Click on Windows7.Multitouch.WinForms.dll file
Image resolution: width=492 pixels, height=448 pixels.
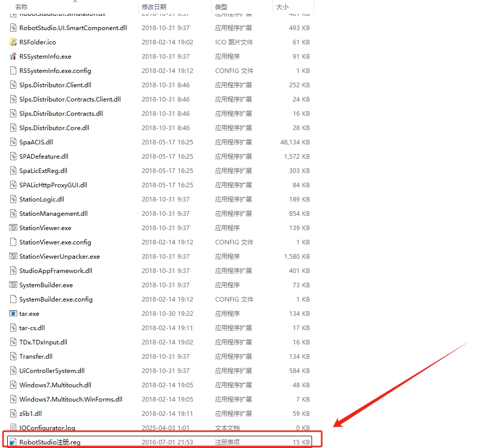70,399
